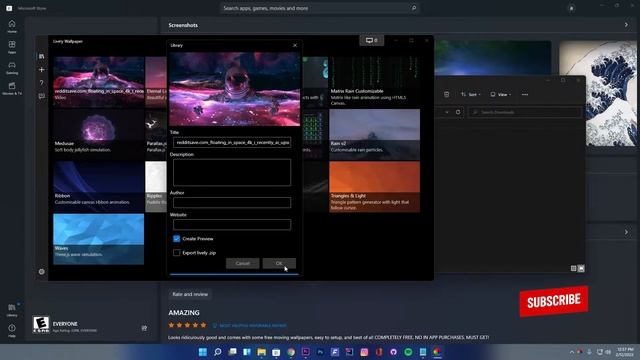The height and width of the screenshot is (360, 640).
Task: Open Instagram icon on the taskbar
Action: [x=364, y=352]
